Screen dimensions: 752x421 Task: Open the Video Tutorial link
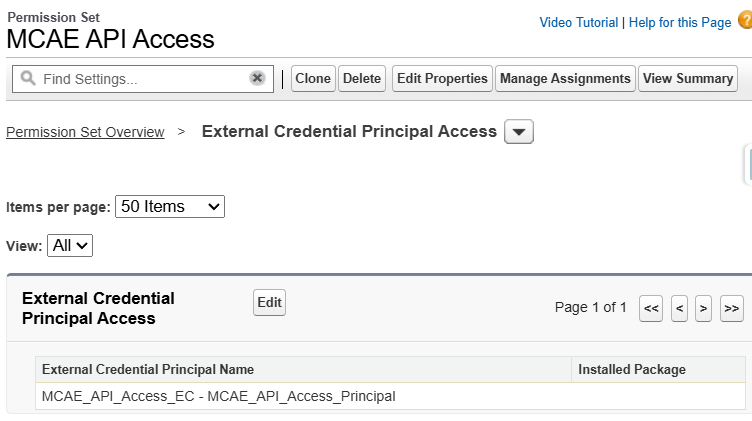578,22
